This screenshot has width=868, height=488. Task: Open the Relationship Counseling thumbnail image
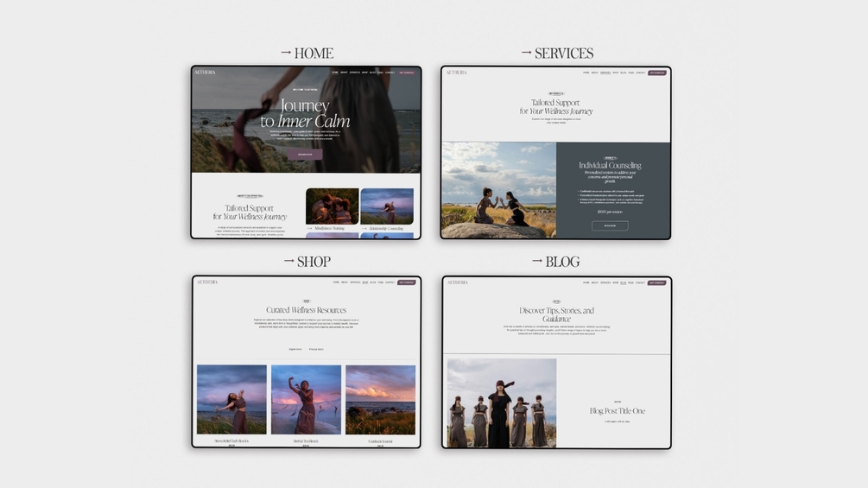[x=387, y=206]
